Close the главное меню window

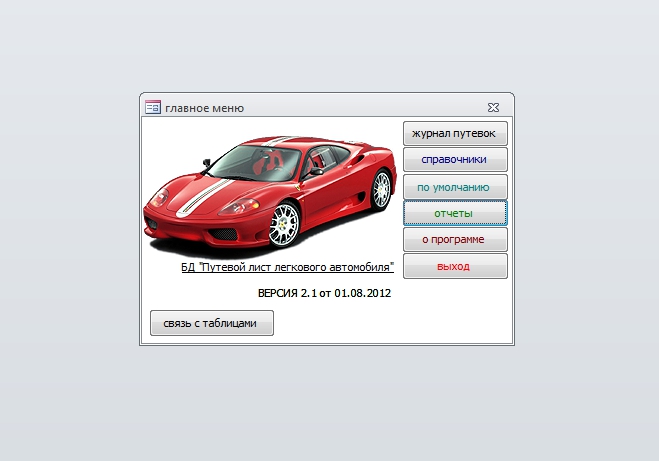[x=493, y=107]
